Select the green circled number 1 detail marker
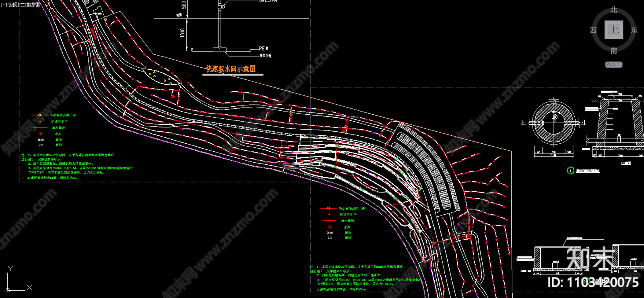644x298 pixels. 570,171
